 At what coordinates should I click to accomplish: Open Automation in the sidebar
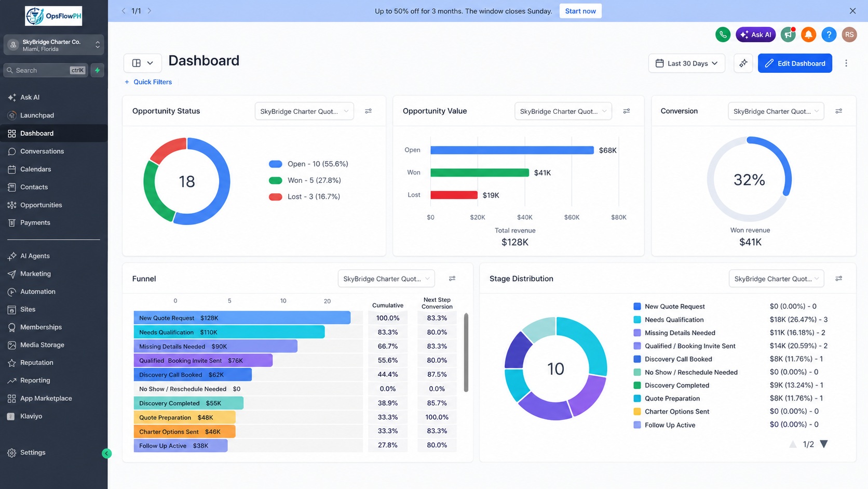click(54, 292)
